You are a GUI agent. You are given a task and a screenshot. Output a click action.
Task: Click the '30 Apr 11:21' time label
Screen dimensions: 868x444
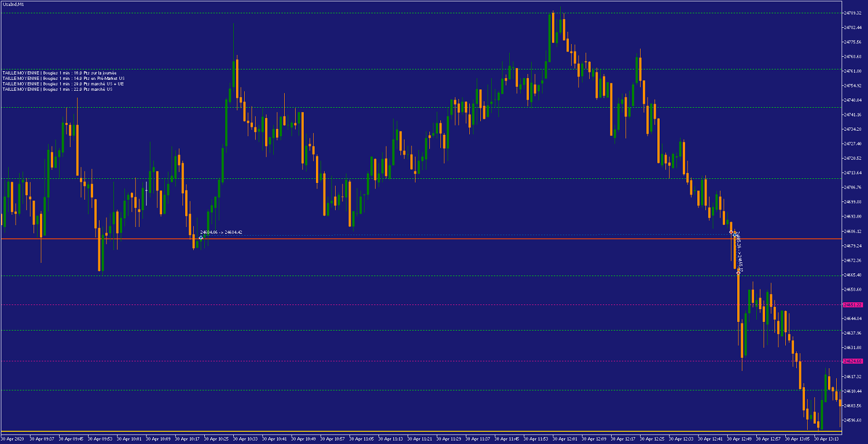(x=420, y=438)
